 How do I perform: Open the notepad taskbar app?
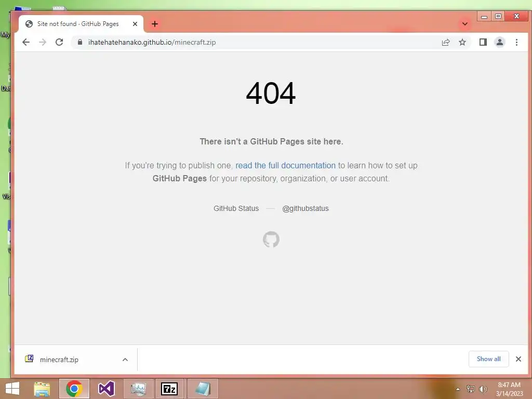tap(203, 389)
